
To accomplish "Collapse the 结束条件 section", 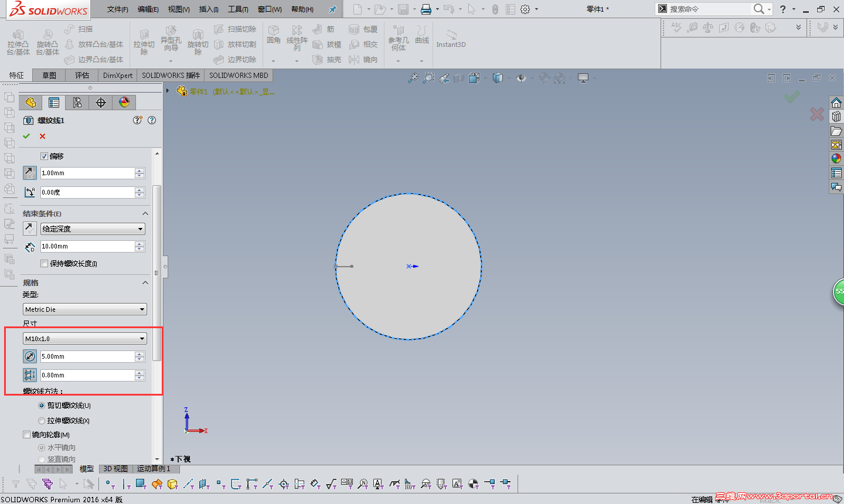I will click(145, 213).
